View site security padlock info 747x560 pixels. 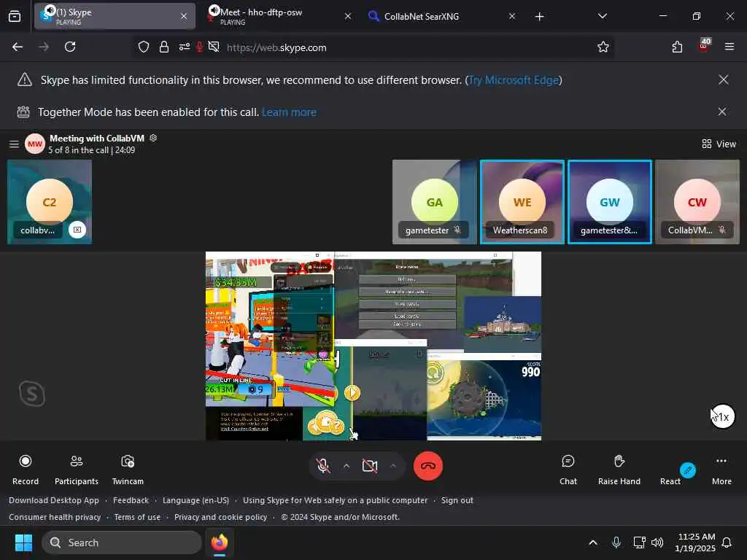(164, 47)
